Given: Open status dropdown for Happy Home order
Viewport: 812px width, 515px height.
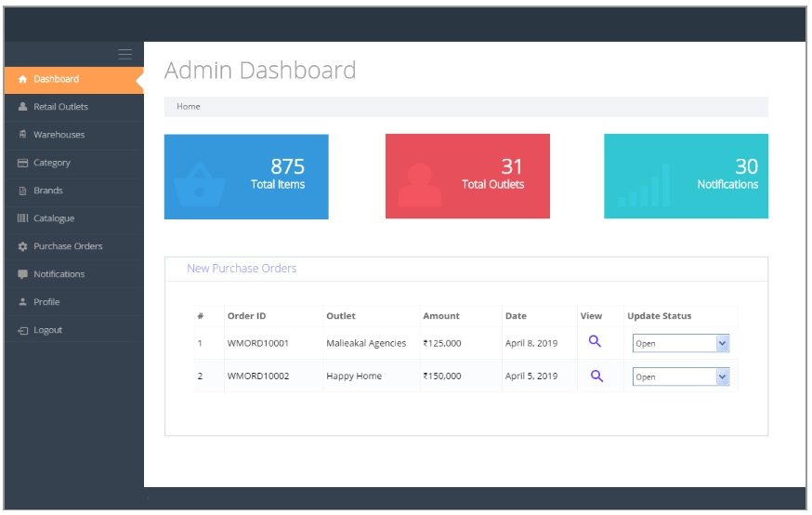Looking at the screenshot, I should pyautogui.click(x=680, y=377).
